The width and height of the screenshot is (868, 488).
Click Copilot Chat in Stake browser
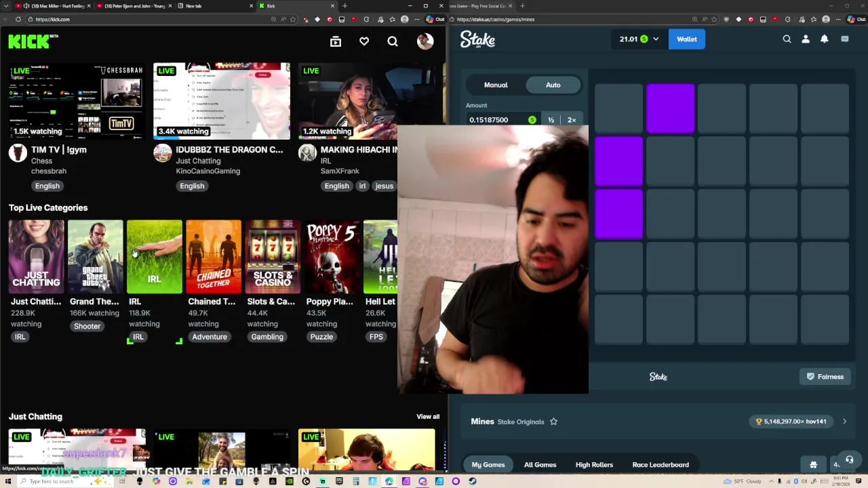coord(856,19)
